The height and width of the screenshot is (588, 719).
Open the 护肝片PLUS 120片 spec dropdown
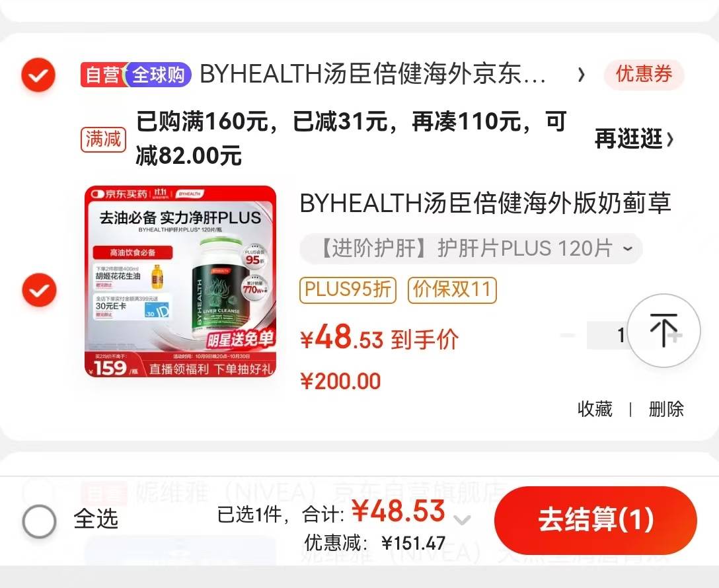(x=471, y=249)
